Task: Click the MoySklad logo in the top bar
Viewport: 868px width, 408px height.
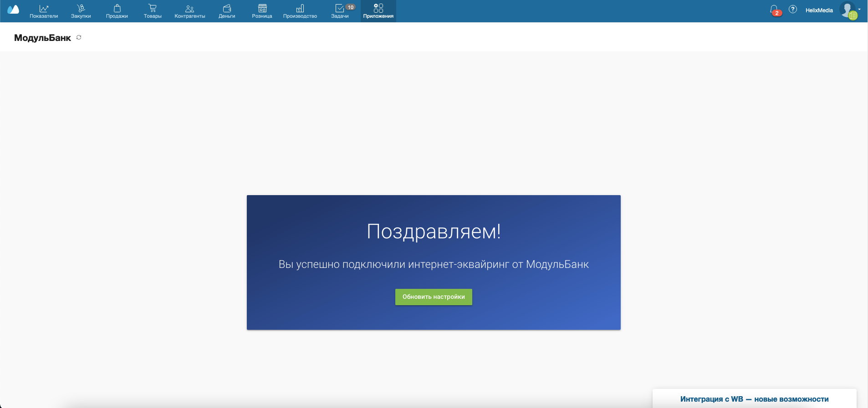Action: pyautogui.click(x=13, y=10)
